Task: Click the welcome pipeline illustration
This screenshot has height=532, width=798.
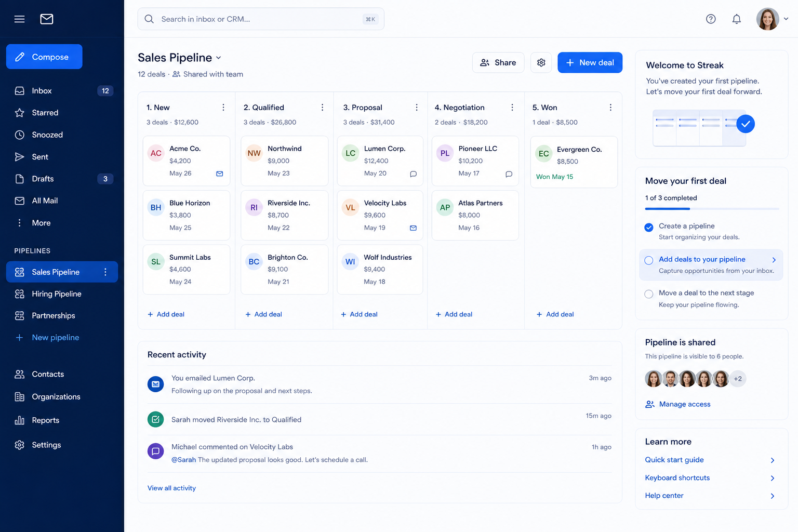Action: coord(704,127)
